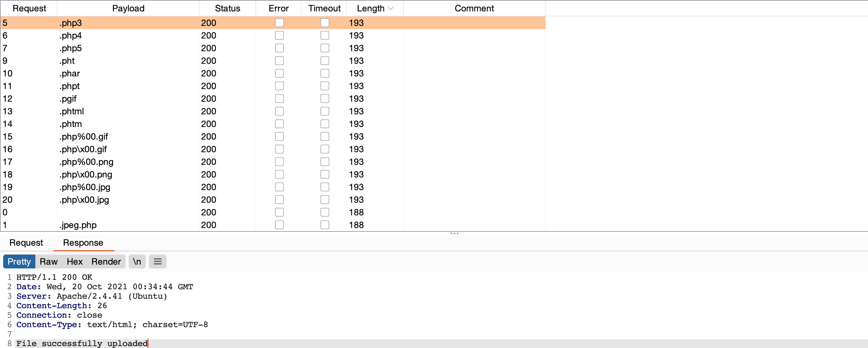Open the response view hamburger menu

coord(157,262)
